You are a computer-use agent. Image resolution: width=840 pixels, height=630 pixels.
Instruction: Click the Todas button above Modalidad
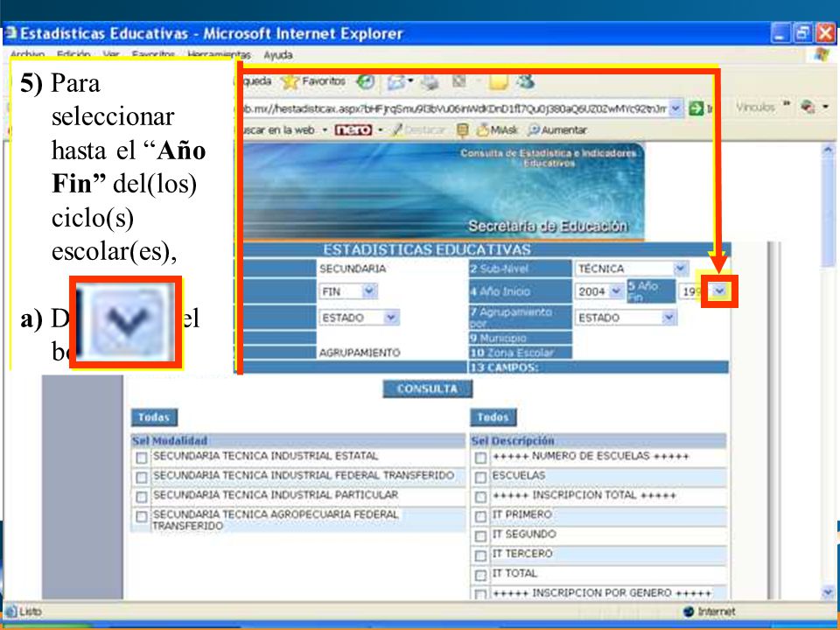coord(154,416)
